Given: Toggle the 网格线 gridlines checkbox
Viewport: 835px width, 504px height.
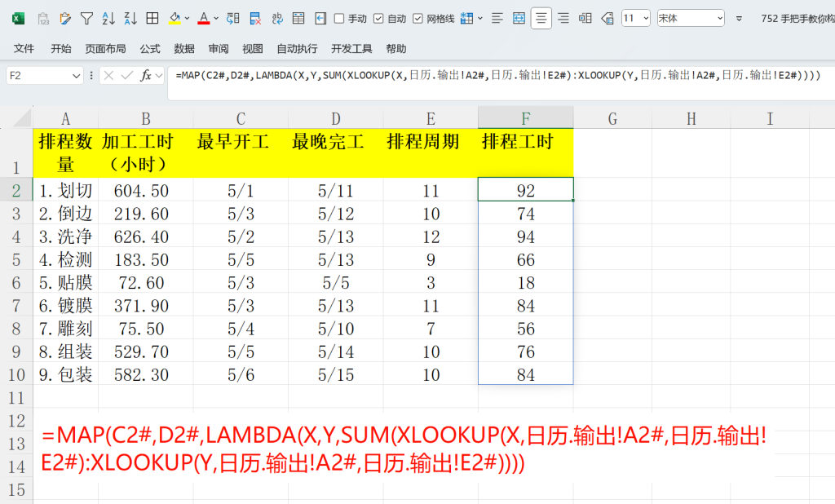Looking at the screenshot, I should point(418,19).
